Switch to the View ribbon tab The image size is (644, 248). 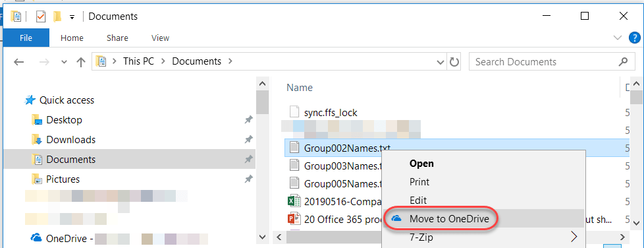(160, 38)
